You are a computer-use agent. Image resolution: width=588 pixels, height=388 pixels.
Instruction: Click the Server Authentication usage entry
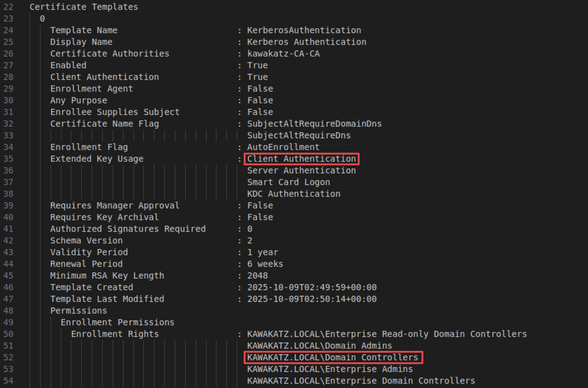301,171
